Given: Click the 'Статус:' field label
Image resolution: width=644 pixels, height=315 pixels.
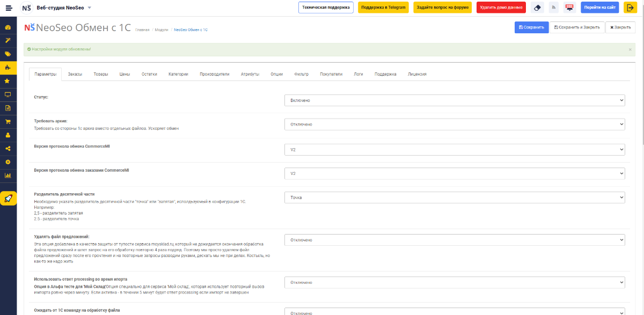Looking at the screenshot, I should pyautogui.click(x=41, y=97).
